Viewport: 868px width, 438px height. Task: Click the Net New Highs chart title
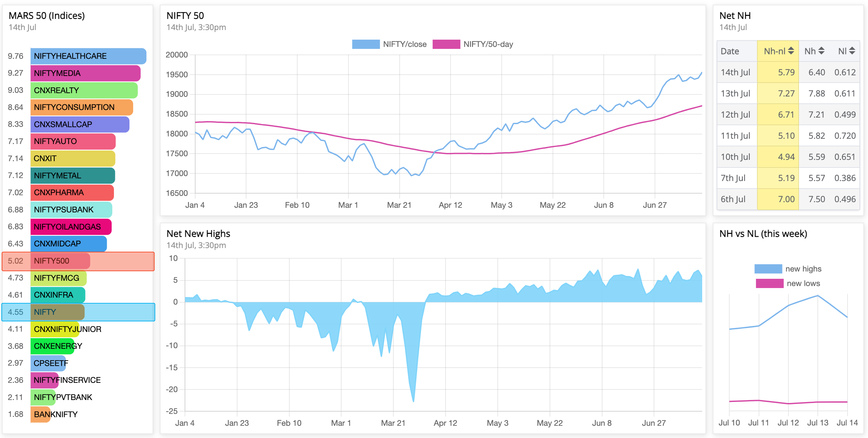[198, 234]
